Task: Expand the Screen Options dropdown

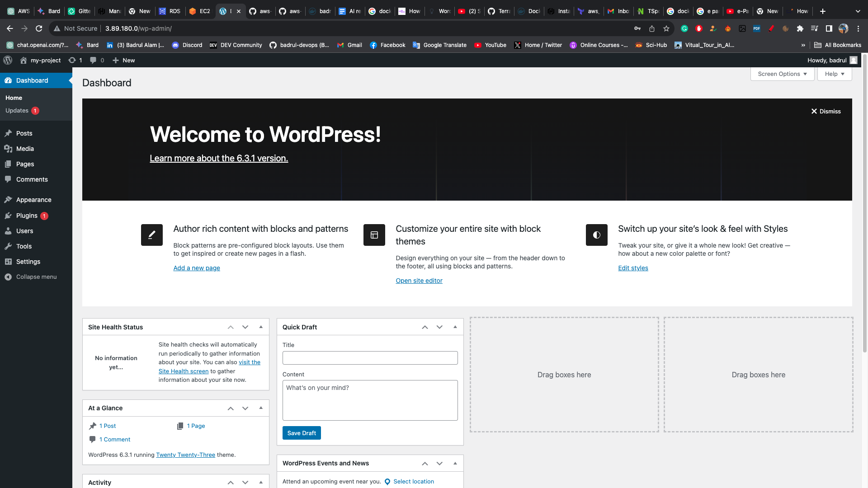Action: coord(782,74)
